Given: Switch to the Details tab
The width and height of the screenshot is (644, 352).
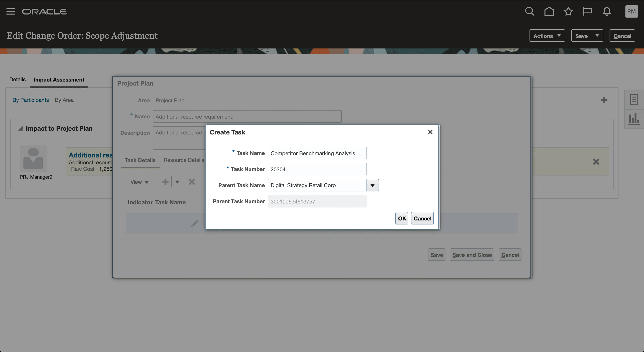Looking at the screenshot, I should pos(17,80).
